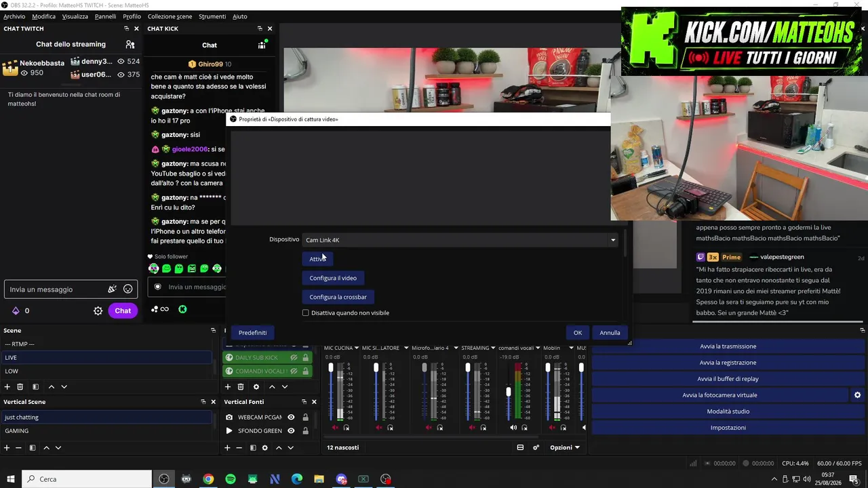Expand the Microfono ausiliario 4 mixer menu arrow
Image resolution: width=868 pixels, height=488 pixels.
(x=456, y=348)
